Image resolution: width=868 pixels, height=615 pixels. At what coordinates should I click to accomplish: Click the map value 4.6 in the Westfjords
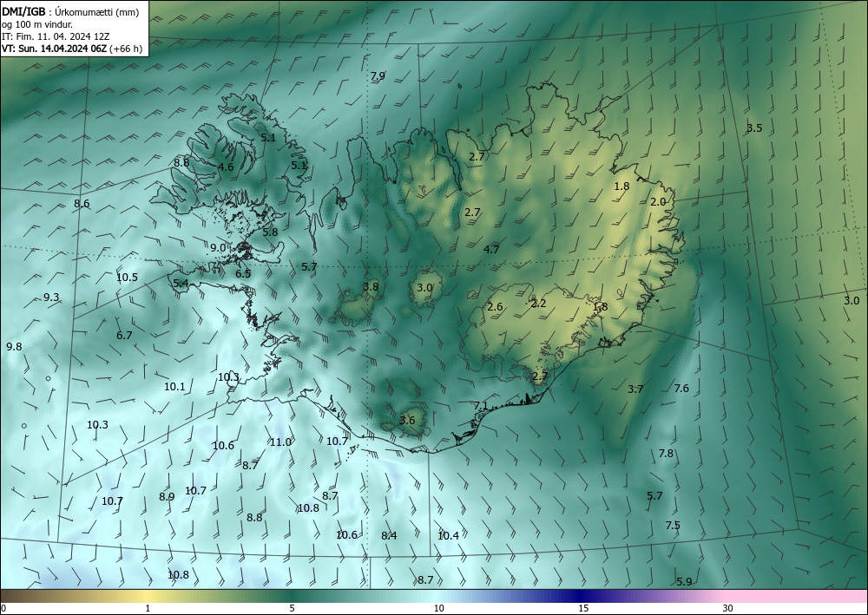[226, 167]
